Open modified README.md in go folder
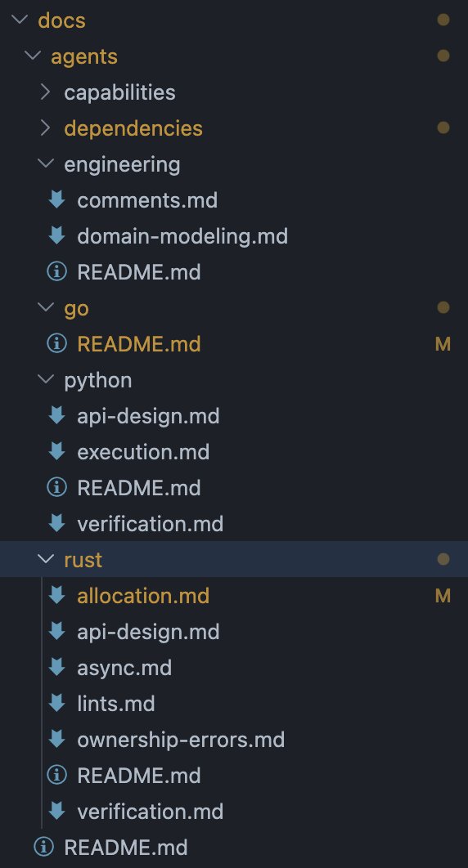 coord(139,344)
